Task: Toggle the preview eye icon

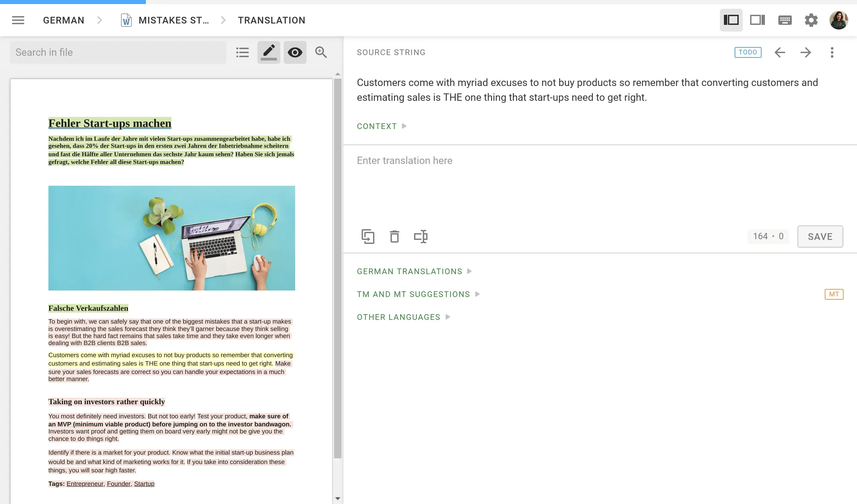Action: [x=295, y=52]
